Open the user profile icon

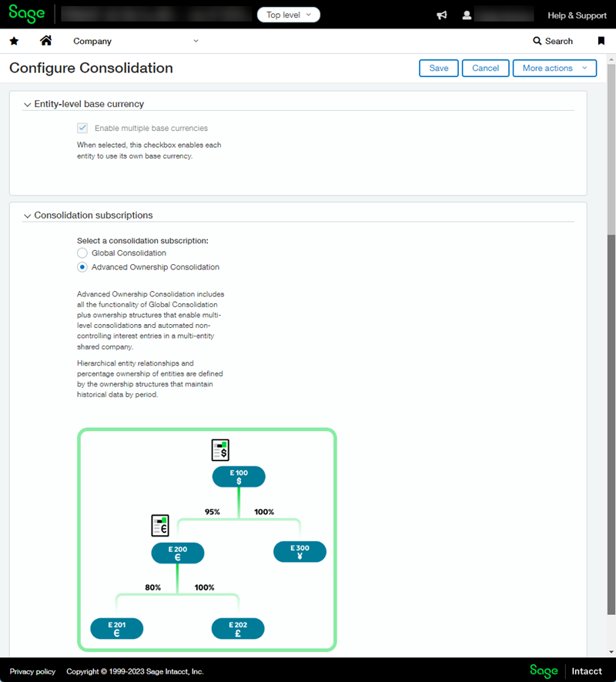tap(467, 14)
